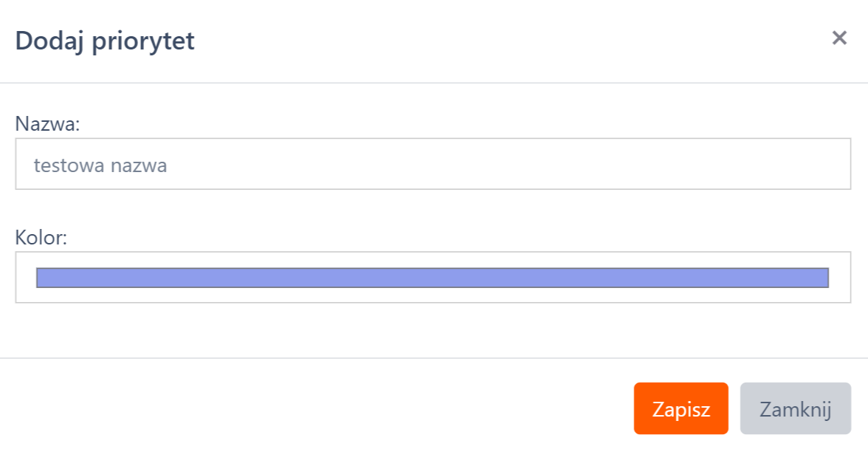Click the cross icon beside the dialog title
This screenshot has width=868, height=452.
click(x=839, y=38)
